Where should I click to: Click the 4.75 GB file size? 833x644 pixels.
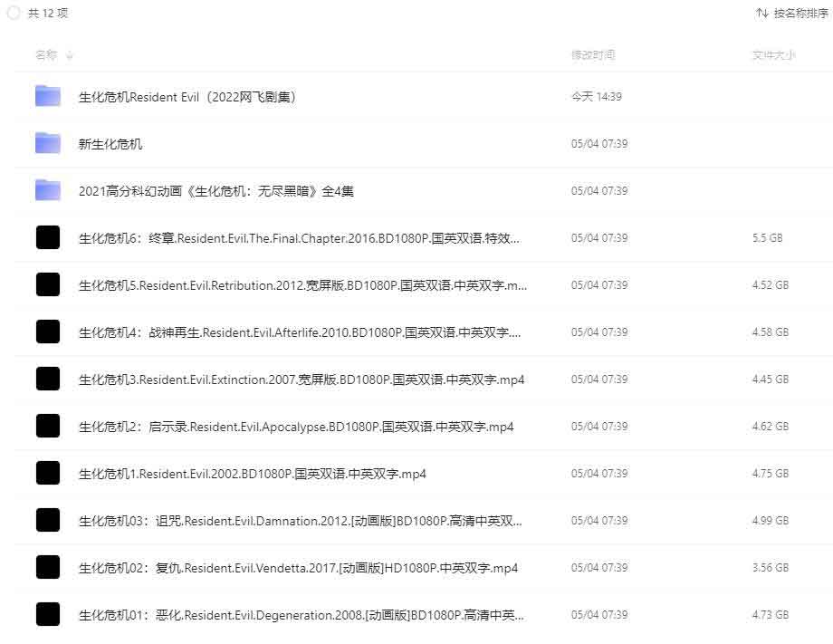click(x=771, y=474)
